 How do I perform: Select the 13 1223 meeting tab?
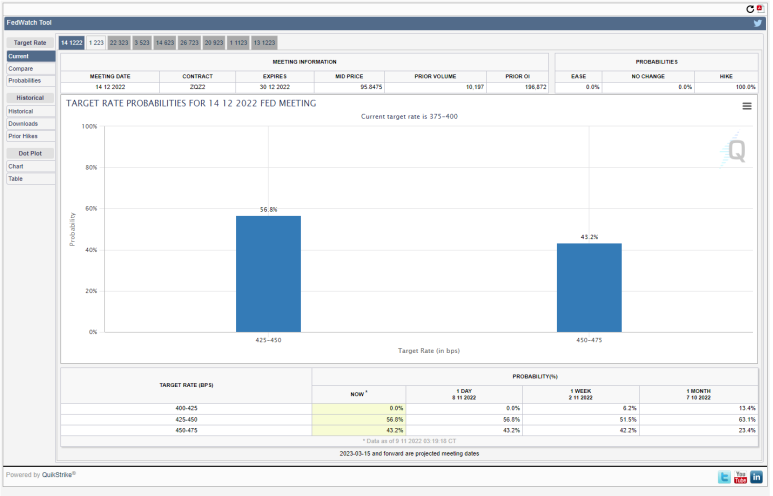[264, 43]
